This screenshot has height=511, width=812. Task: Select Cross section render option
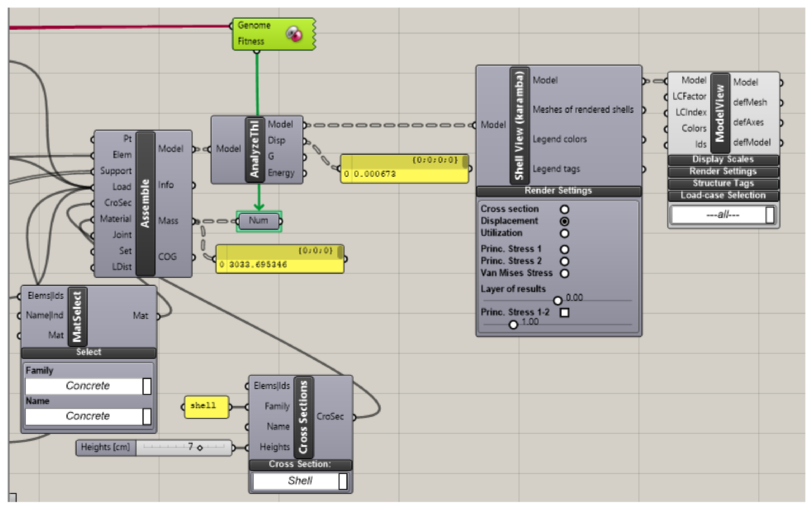coord(565,209)
